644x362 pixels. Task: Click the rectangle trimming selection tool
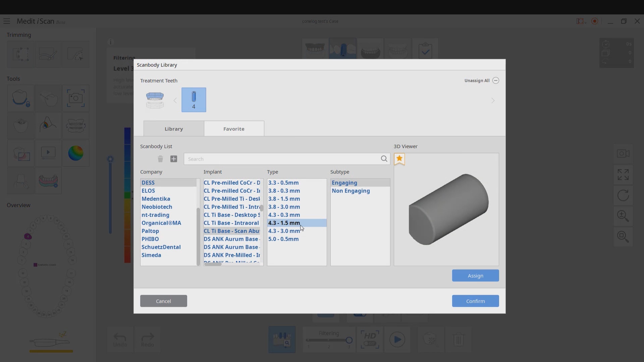[21, 54]
